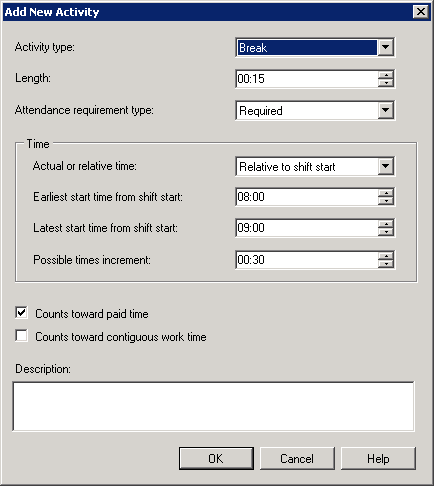Screen dimensions: 434x486
Task: Select the Possible times increment field 00:30
Action: (x=307, y=260)
